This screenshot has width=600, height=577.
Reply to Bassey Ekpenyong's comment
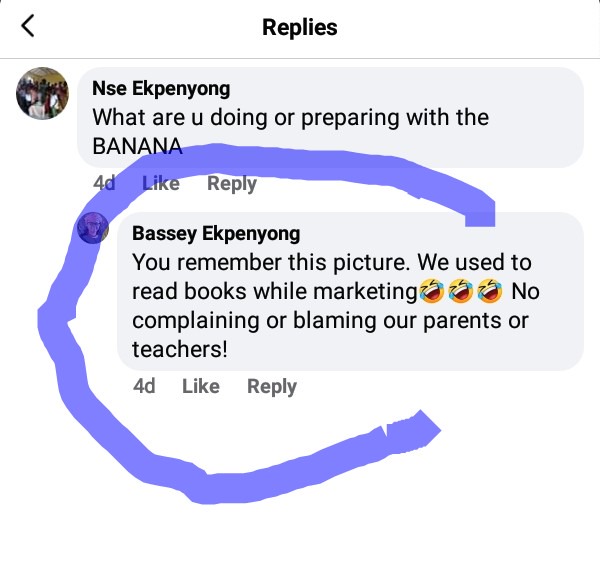click(x=272, y=386)
